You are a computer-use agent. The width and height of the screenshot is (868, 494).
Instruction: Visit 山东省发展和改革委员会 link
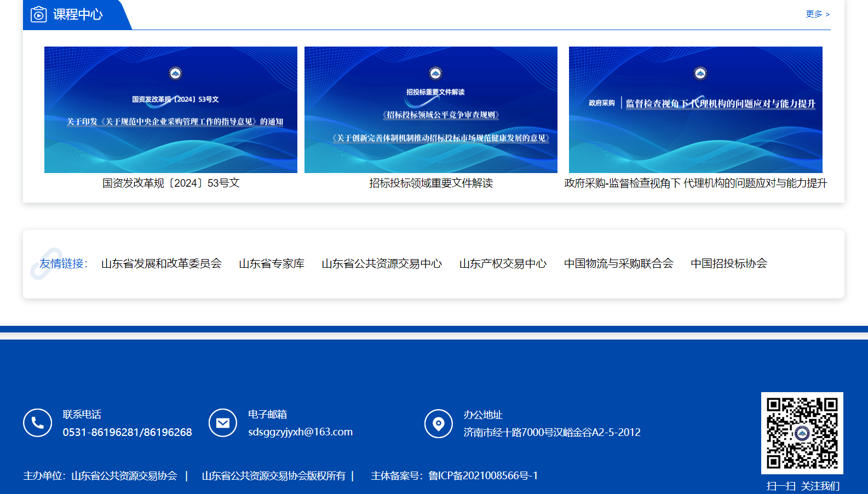tap(162, 263)
